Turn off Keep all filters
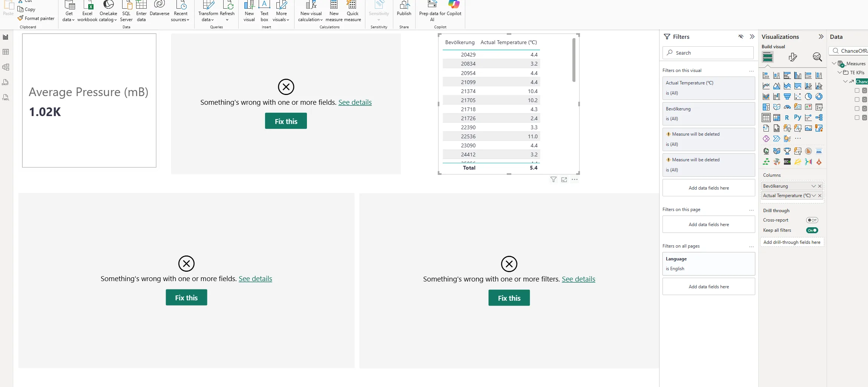Viewport: 868px width, 387px height. [x=812, y=230]
